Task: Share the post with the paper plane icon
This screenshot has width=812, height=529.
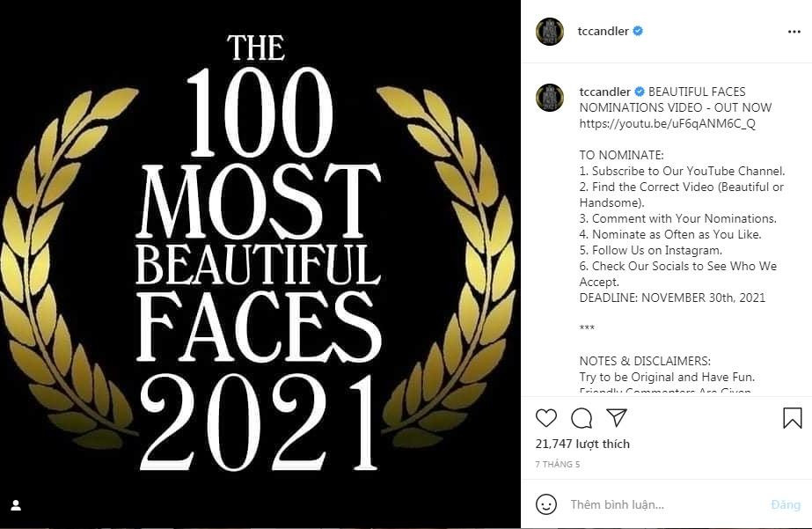Action: click(617, 417)
